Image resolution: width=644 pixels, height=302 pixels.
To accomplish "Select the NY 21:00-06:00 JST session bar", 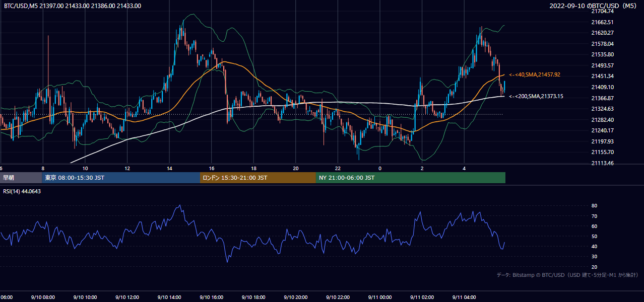I will click(411, 178).
